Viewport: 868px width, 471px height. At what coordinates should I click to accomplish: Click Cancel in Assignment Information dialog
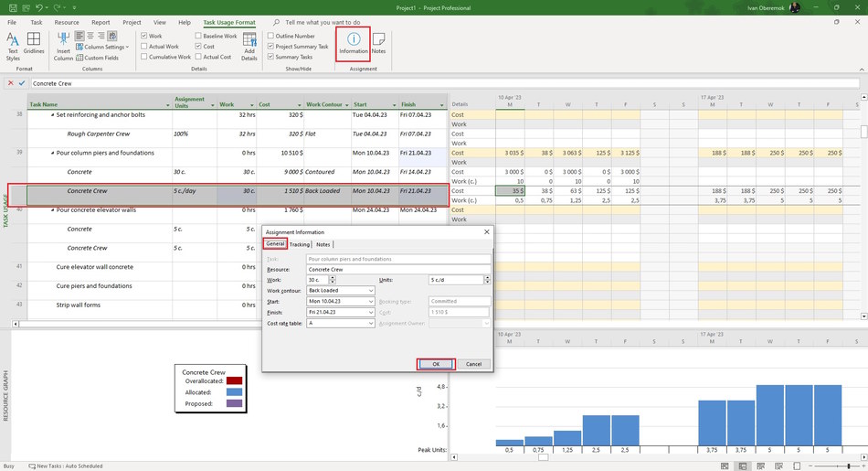[473, 364]
